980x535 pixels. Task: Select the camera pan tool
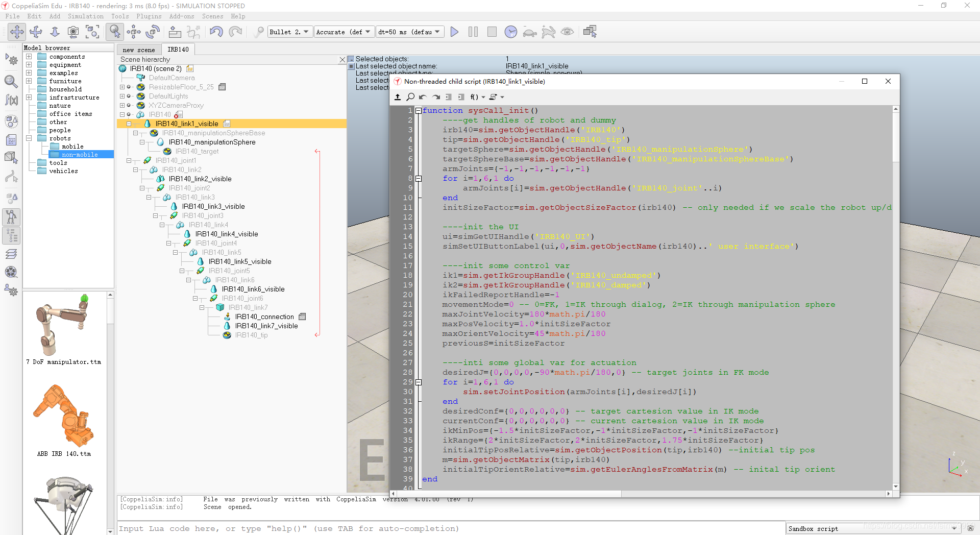(17, 32)
